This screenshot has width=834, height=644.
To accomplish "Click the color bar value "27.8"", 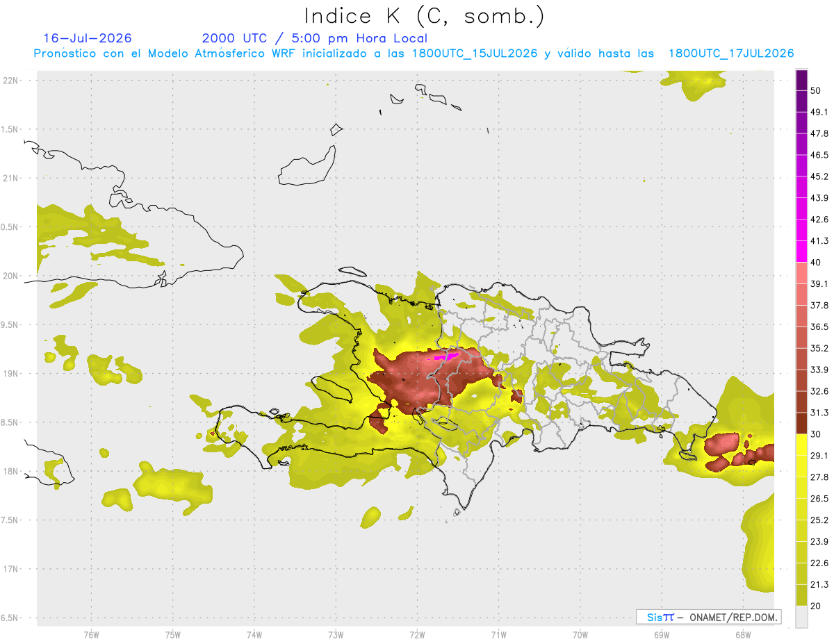I will [819, 477].
